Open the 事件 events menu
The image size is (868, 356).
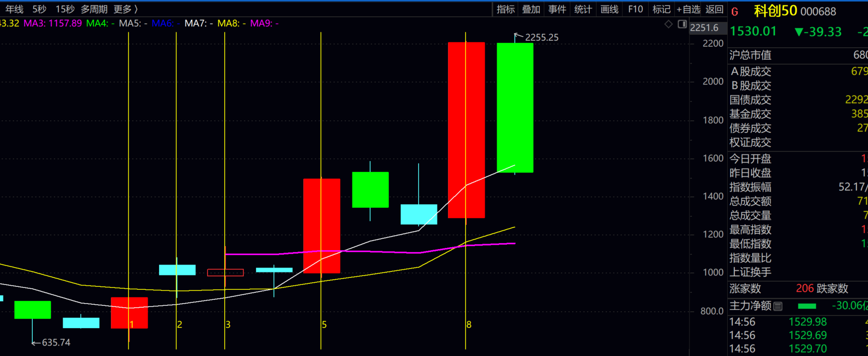click(557, 9)
